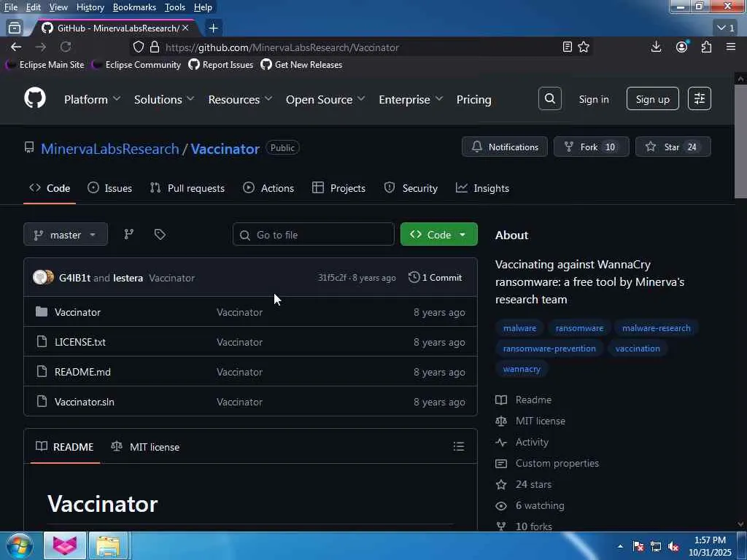Open Firefox View workspace icon
This screenshot has width=747, height=560.
pos(15,28)
